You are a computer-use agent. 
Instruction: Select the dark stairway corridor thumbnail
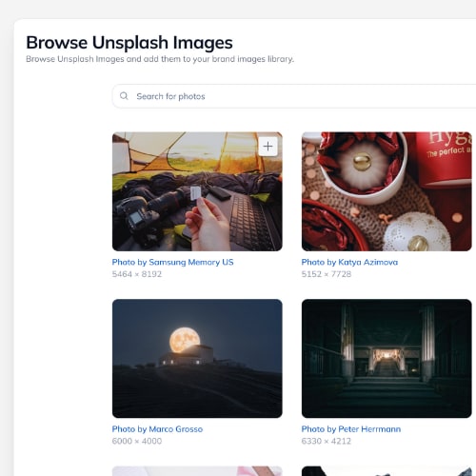click(387, 358)
